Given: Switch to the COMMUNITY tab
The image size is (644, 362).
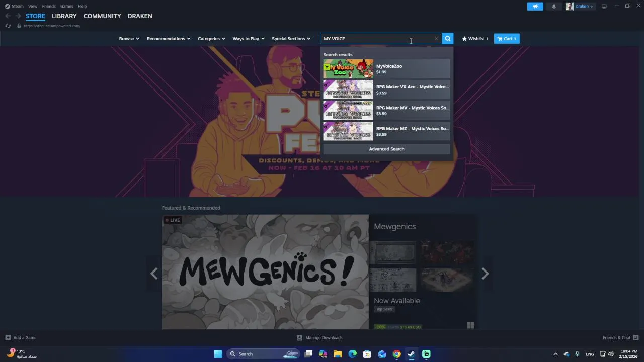Looking at the screenshot, I should 102,16.
